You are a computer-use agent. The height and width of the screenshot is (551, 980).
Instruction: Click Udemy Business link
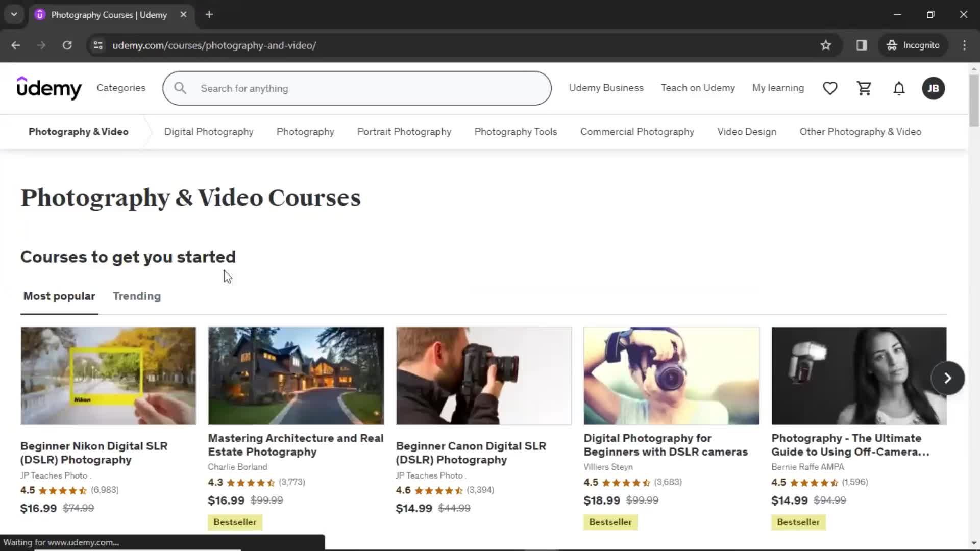tap(606, 88)
